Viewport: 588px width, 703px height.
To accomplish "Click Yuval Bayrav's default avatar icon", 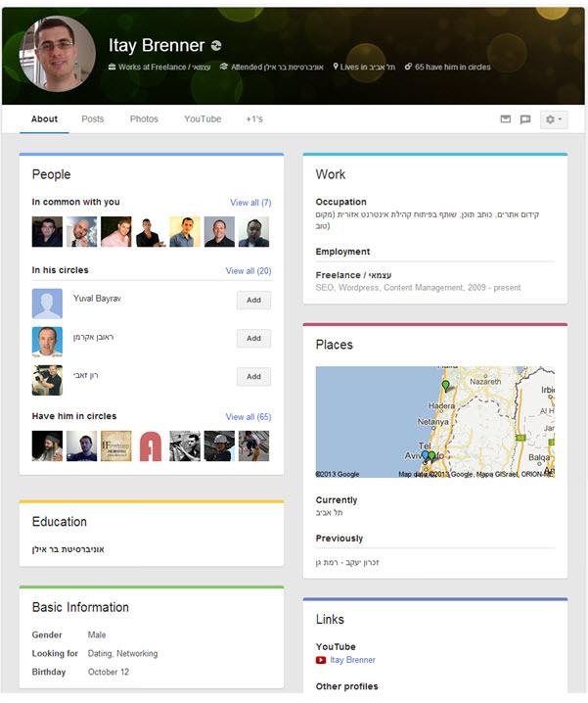I will (x=47, y=304).
